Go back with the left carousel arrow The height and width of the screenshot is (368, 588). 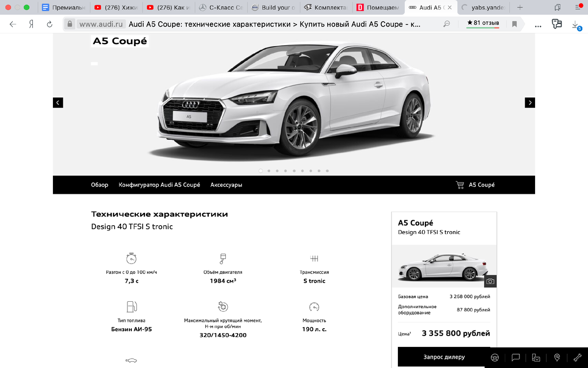(x=58, y=102)
